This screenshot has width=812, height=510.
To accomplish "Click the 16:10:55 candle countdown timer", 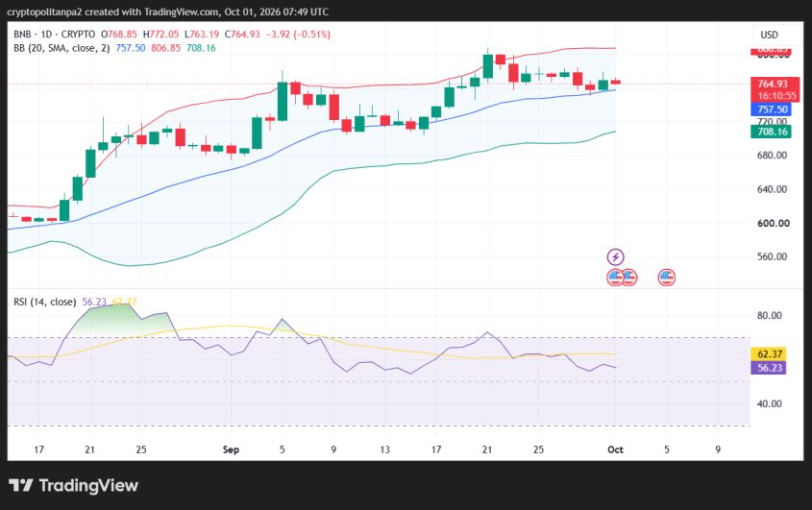I will 776,96.
